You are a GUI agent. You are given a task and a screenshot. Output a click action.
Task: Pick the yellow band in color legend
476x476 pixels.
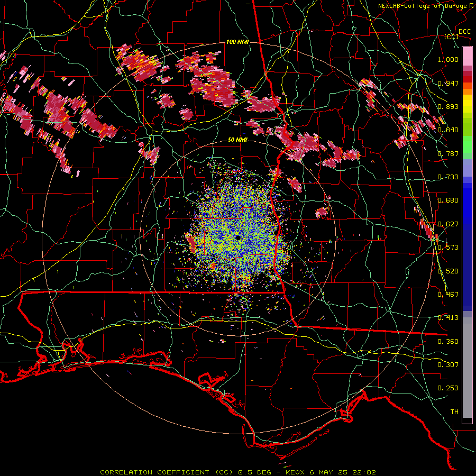(x=467, y=104)
